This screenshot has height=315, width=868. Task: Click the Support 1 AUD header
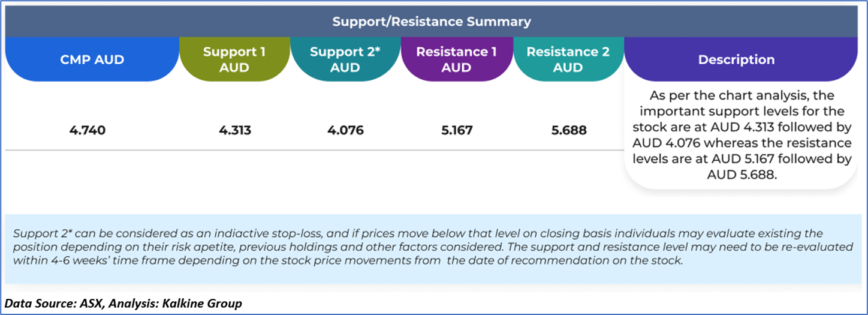pos(234,59)
